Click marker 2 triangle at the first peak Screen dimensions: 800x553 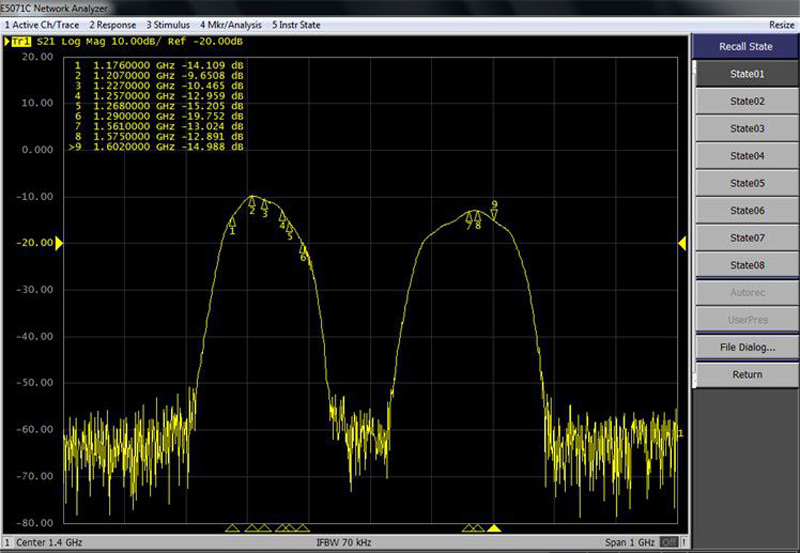[x=252, y=202]
